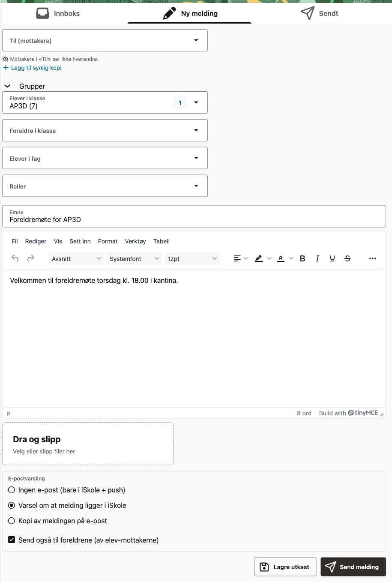Apply the highlight marker icon
Viewport: 392px width, 582px height.
[x=259, y=258]
